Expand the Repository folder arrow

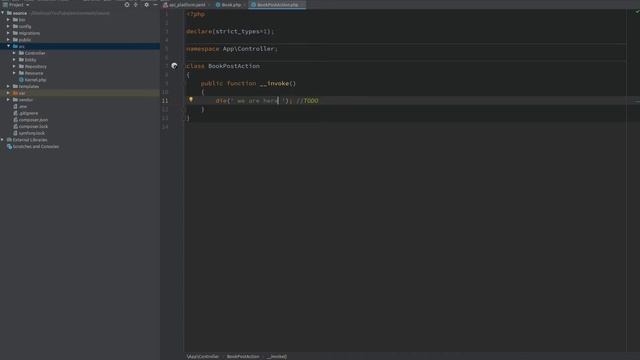click(15, 66)
